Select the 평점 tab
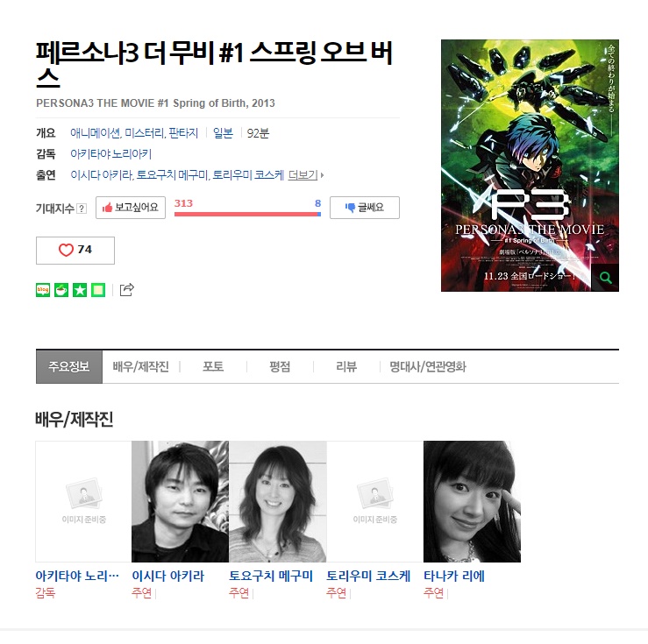The height and width of the screenshot is (644, 648). (280, 366)
